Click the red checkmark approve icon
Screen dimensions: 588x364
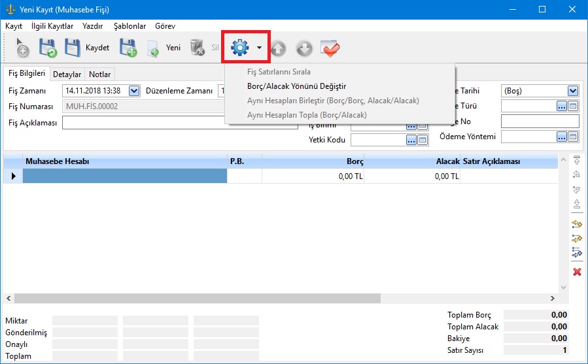click(330, 48)
